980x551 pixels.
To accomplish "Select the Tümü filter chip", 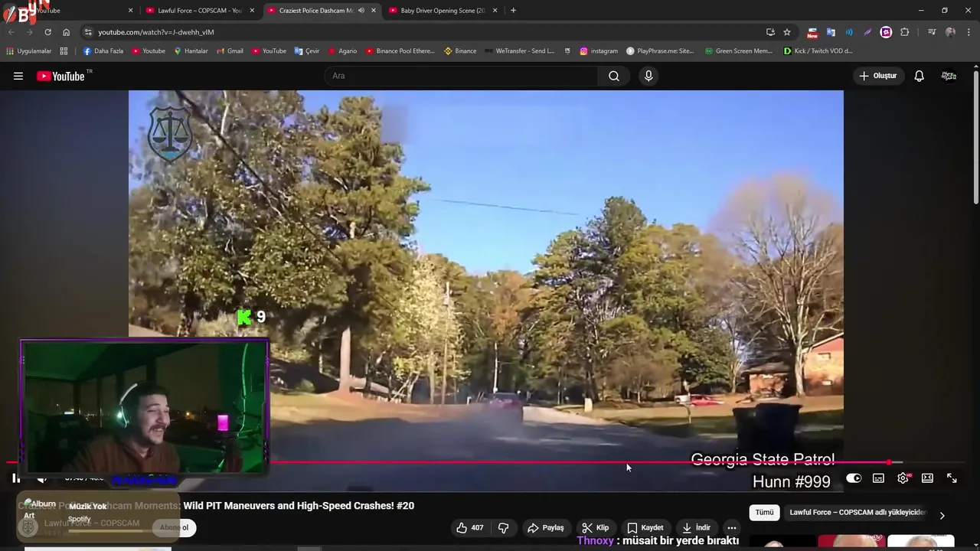I will [764, 513].
